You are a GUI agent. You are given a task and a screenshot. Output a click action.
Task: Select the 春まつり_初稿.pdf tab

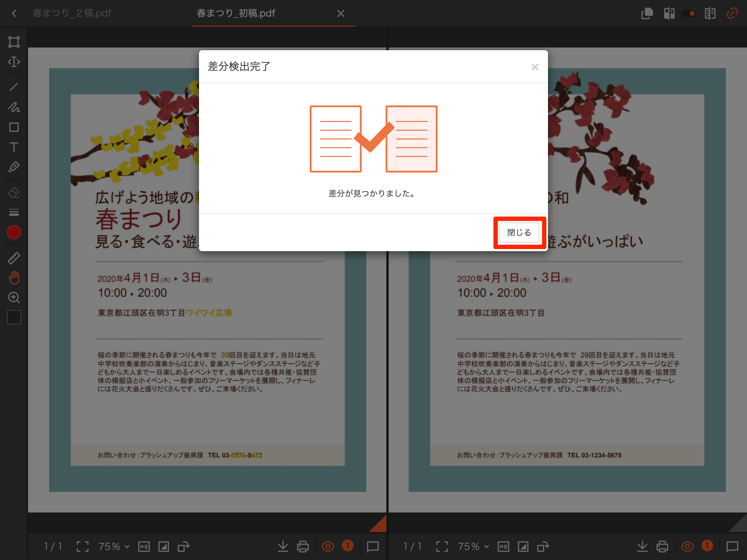[236, 13]
